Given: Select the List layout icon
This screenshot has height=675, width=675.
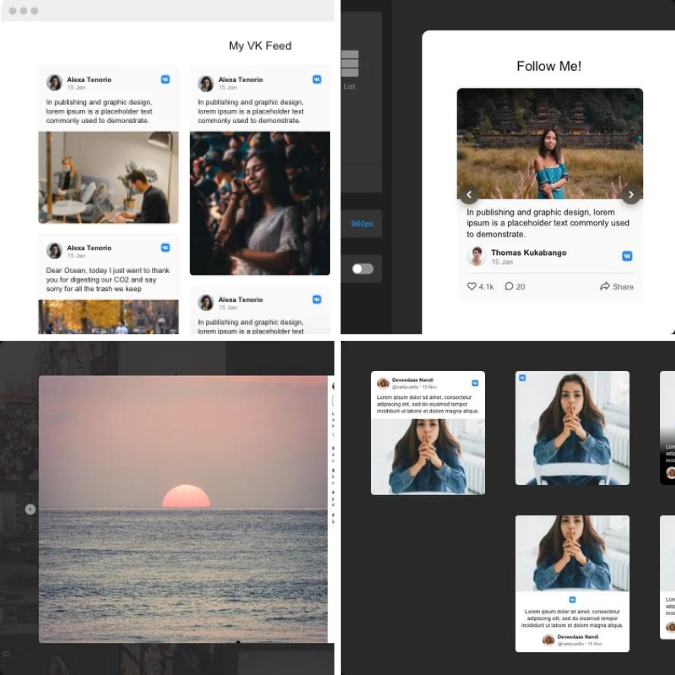Looking at the screenshot, I should (350, 64).
